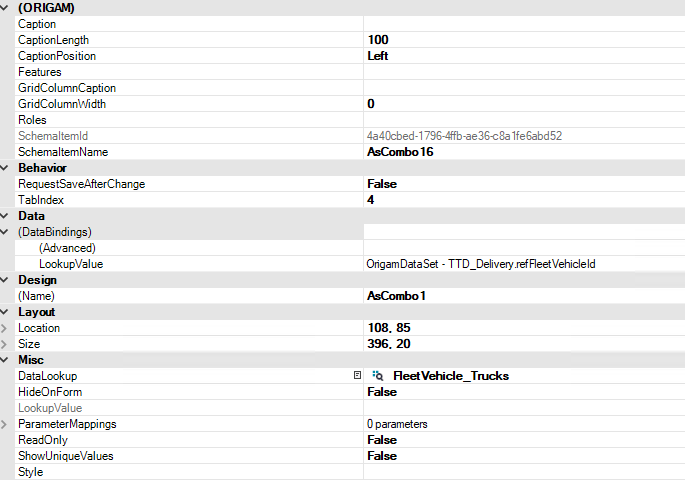Collapse the Misc category section
Screen dimensions: 685x483
[6, 360]
